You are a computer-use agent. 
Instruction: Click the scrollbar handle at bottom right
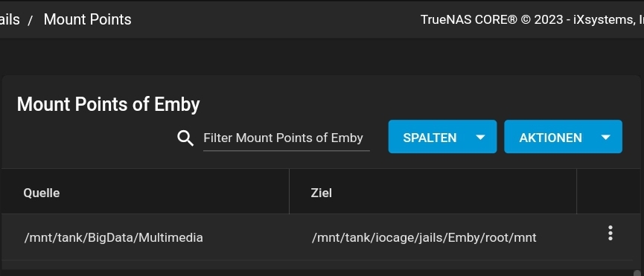637,273
